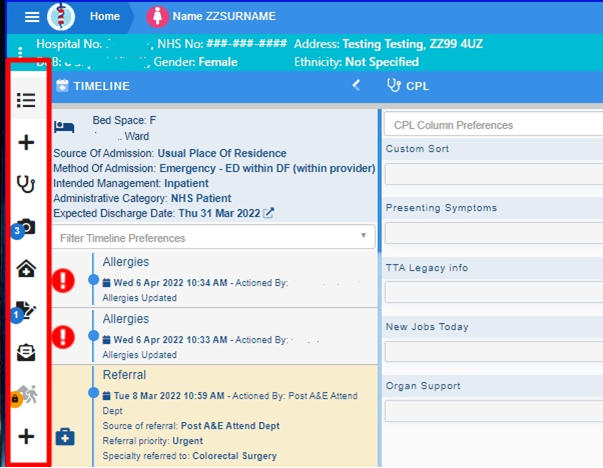This screenshot has height=468, width=603.
Task: Go to Home breadcrumb
Action: pos(105,16)
